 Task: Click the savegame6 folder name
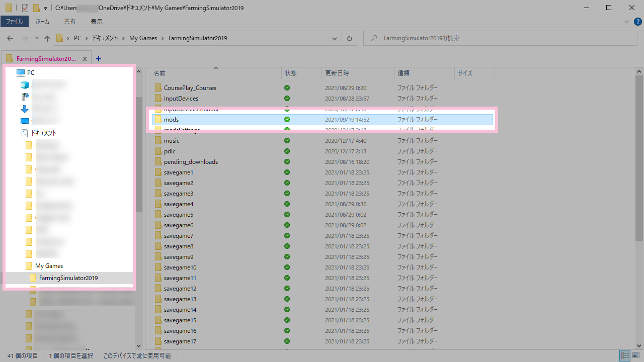point(179,225)
